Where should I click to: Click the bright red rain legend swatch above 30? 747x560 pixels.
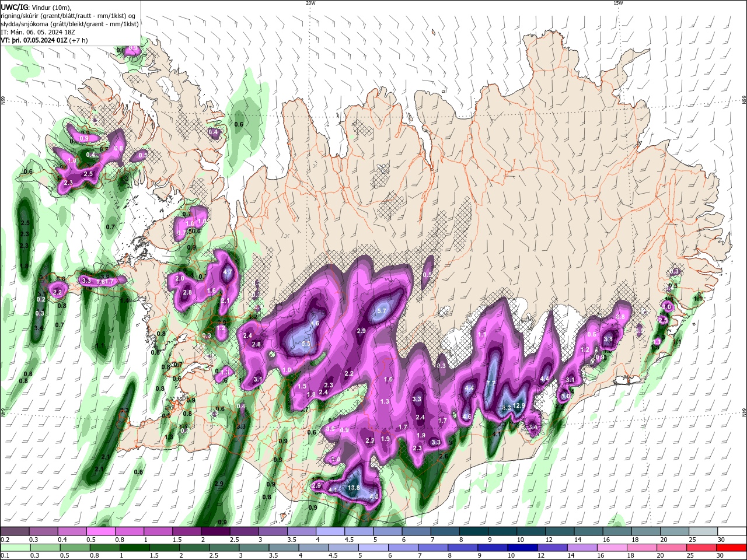[732, 548]
